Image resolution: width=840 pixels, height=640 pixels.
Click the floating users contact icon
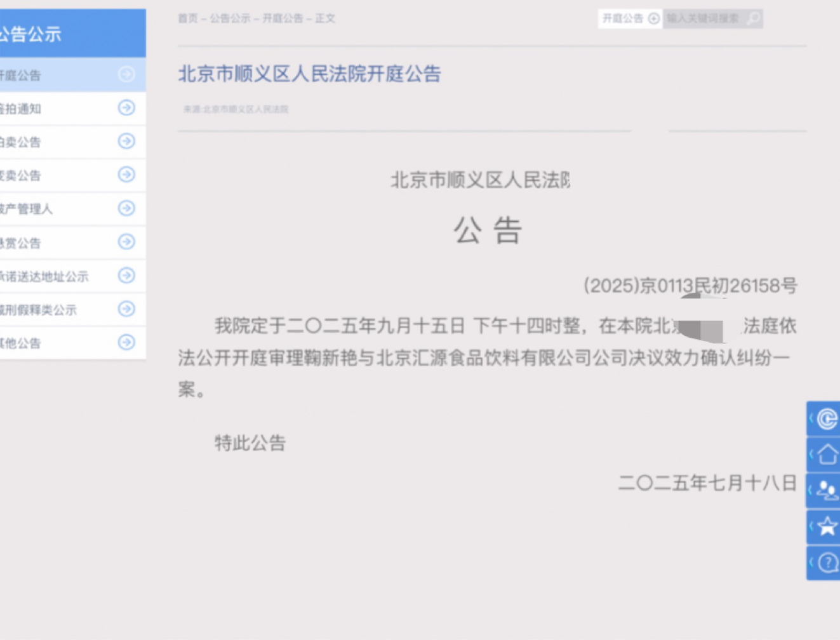(824, 490)
